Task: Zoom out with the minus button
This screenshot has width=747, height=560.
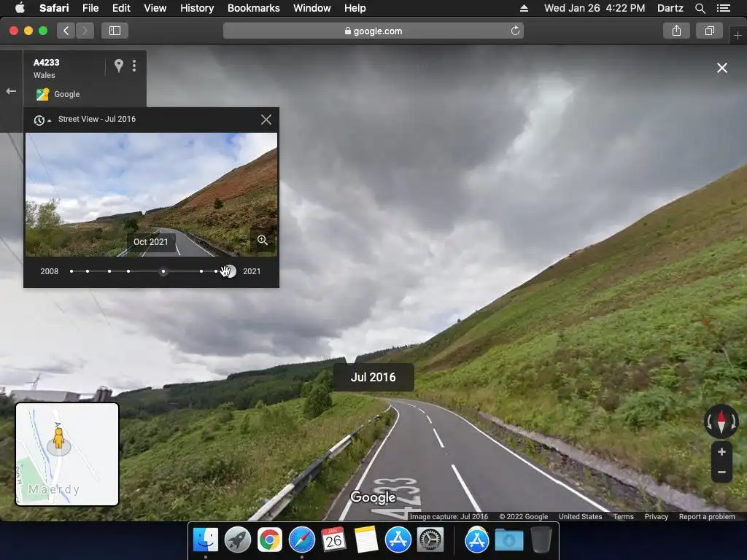Action: pos(721,472)
